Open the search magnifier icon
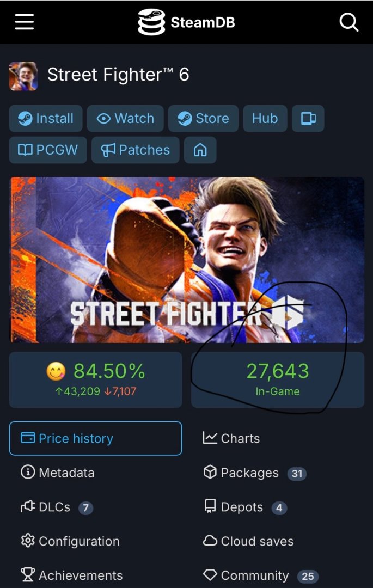The width and height of the screenshot is (373, 588). 348,22
